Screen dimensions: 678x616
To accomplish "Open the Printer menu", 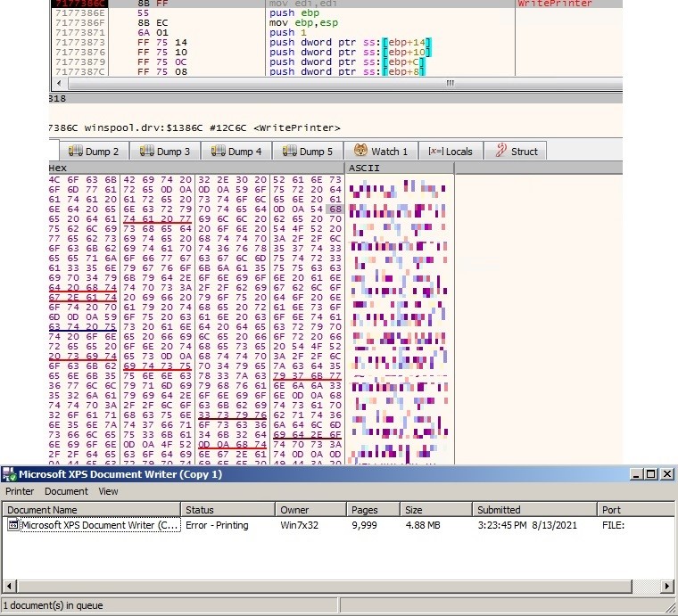I will tap(20, 491).
